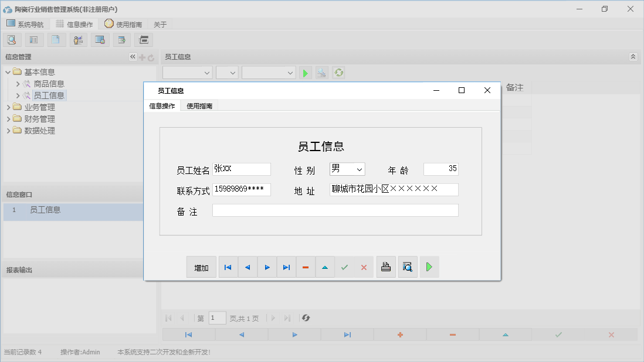Collapse the 信息管理 panel with the « button

point(133,57)
